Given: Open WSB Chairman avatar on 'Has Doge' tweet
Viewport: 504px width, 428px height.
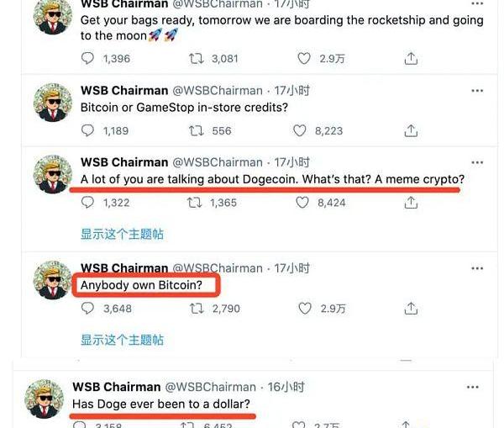Looking at the screenshot, I should point(45,399).
